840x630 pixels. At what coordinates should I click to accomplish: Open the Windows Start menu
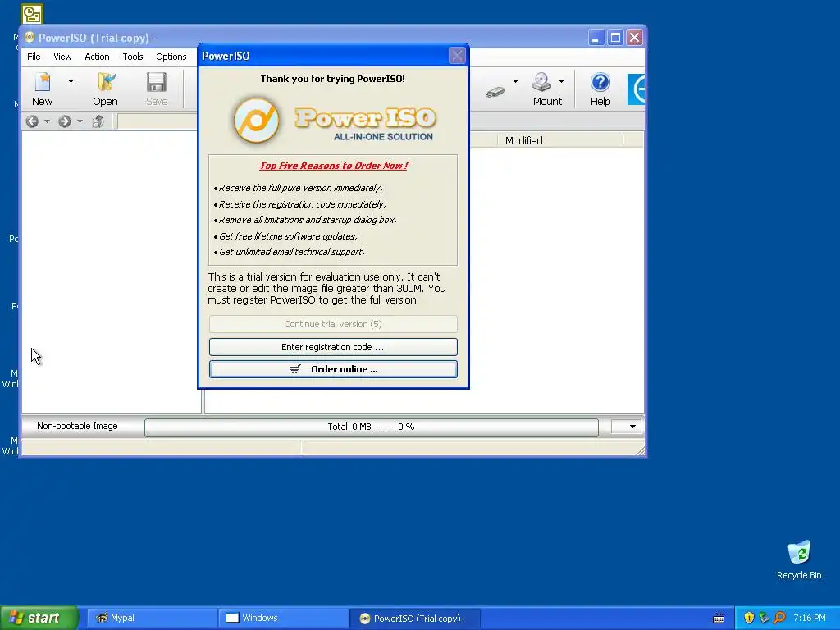[39, 618]
